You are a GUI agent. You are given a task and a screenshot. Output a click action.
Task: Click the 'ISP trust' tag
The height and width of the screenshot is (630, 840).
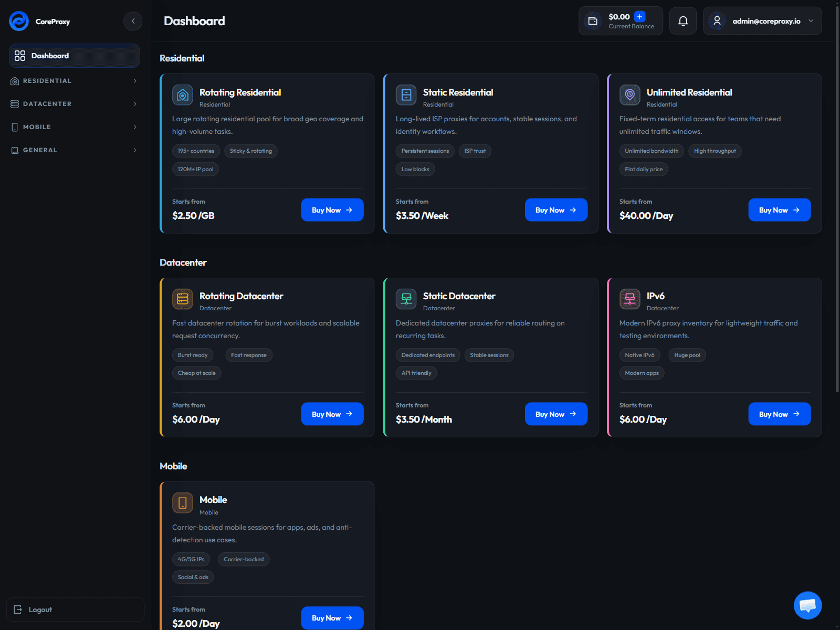click(x=475, y=151)
